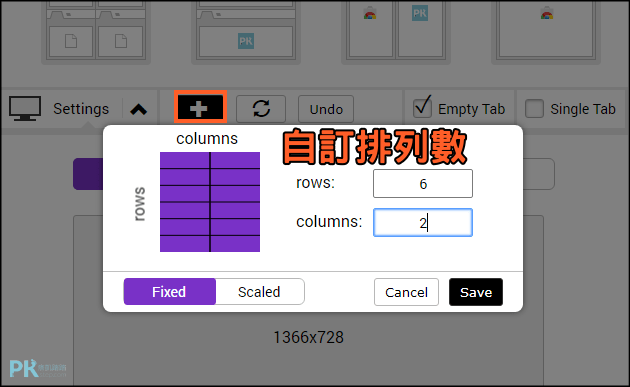The image size is (630, 387).
Task: Focus the rows input field
Action: pyautogui.click(x=423, y=184)
